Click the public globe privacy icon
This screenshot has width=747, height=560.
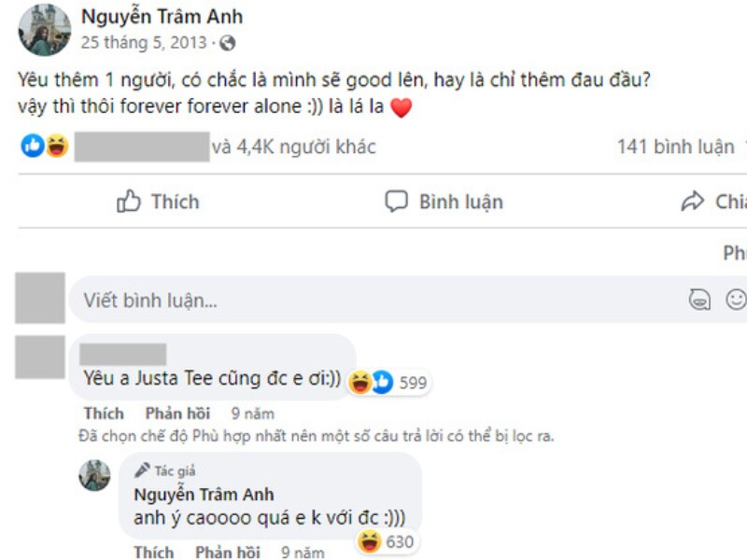coord(228,43)
